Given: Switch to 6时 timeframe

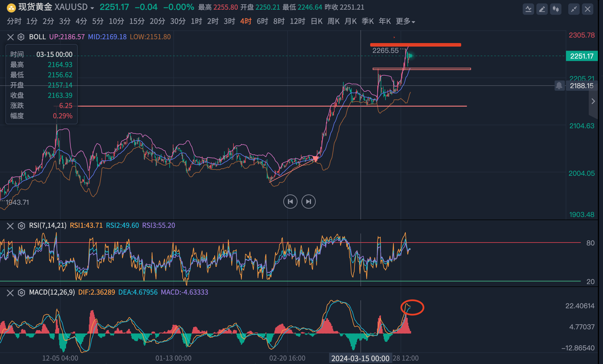Looking at the screenshot, I should pyautogui.click(x=262, y=21).
